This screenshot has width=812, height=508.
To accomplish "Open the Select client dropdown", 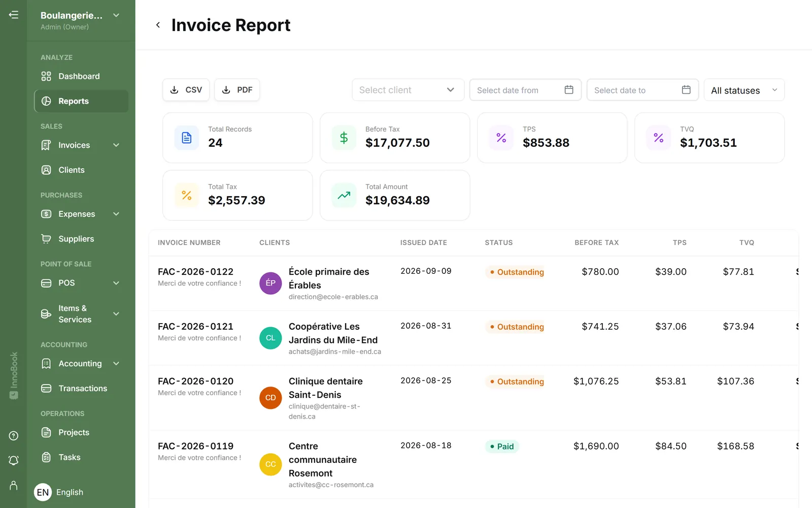I will (x=408, y=90).
